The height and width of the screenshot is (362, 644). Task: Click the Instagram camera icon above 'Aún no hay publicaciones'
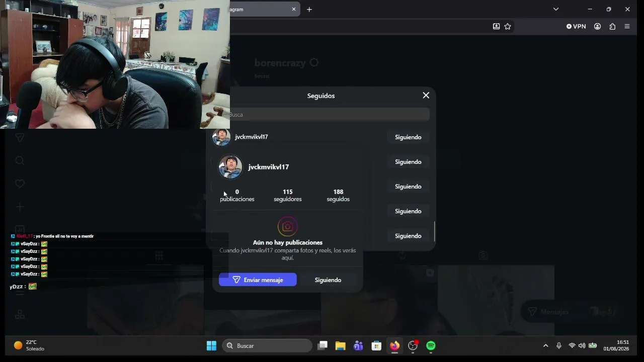(288, 227)
